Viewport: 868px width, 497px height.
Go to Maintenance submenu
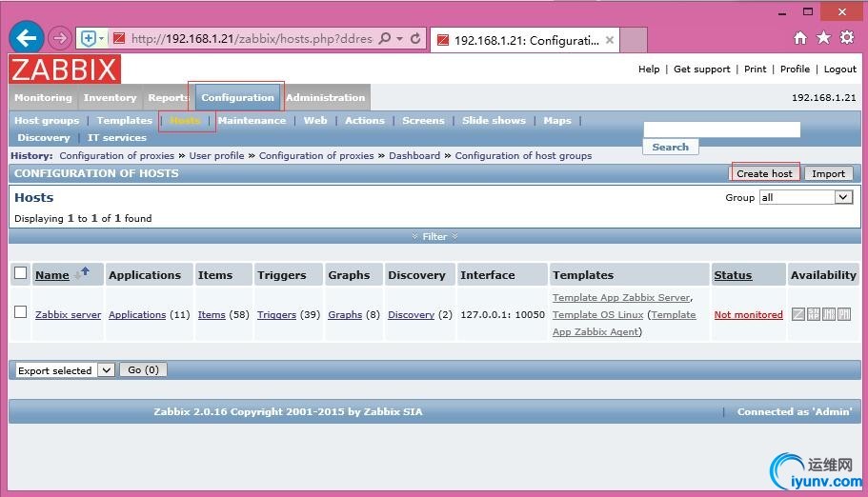[x=252, y=120]
